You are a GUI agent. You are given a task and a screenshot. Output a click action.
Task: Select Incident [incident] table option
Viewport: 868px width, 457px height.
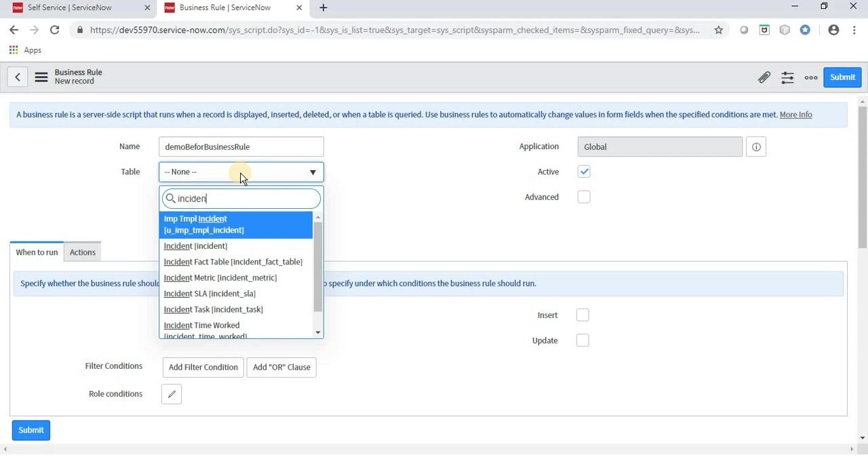pos(236,246)
